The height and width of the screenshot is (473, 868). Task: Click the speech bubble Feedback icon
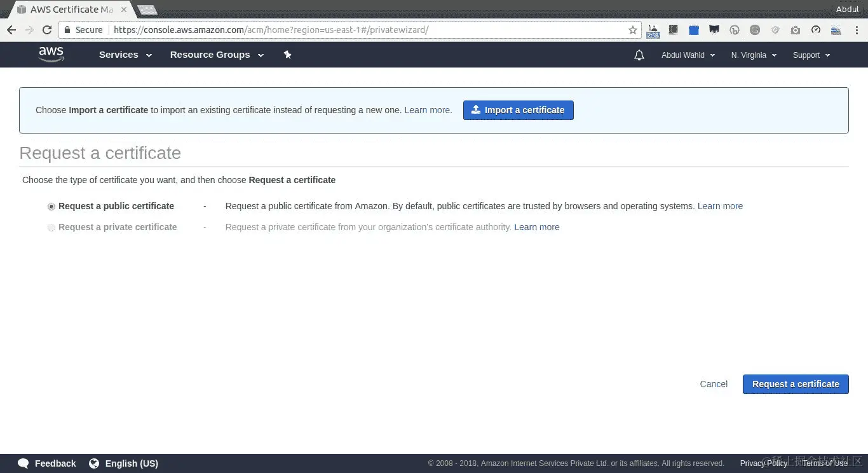pyautogui.click(x=23, y=463)
